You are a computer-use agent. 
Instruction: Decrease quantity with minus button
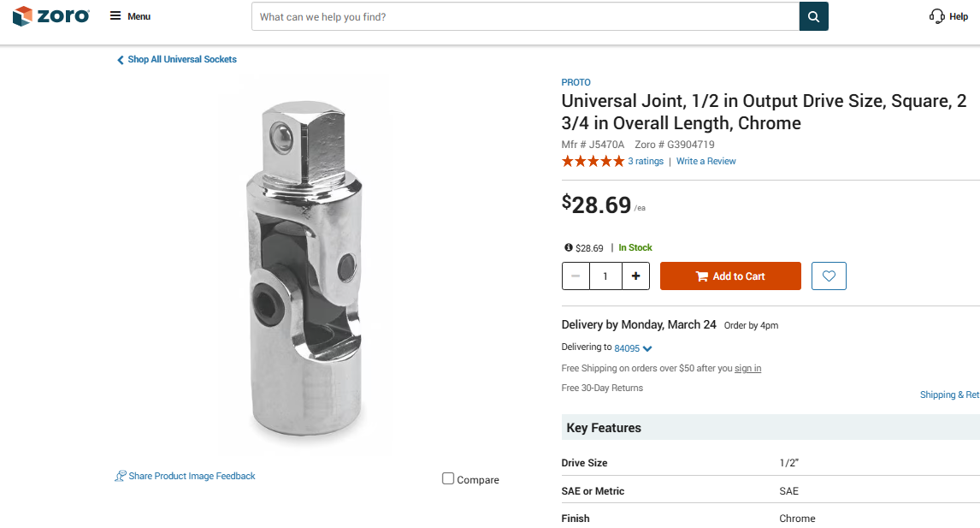(576, 276)
